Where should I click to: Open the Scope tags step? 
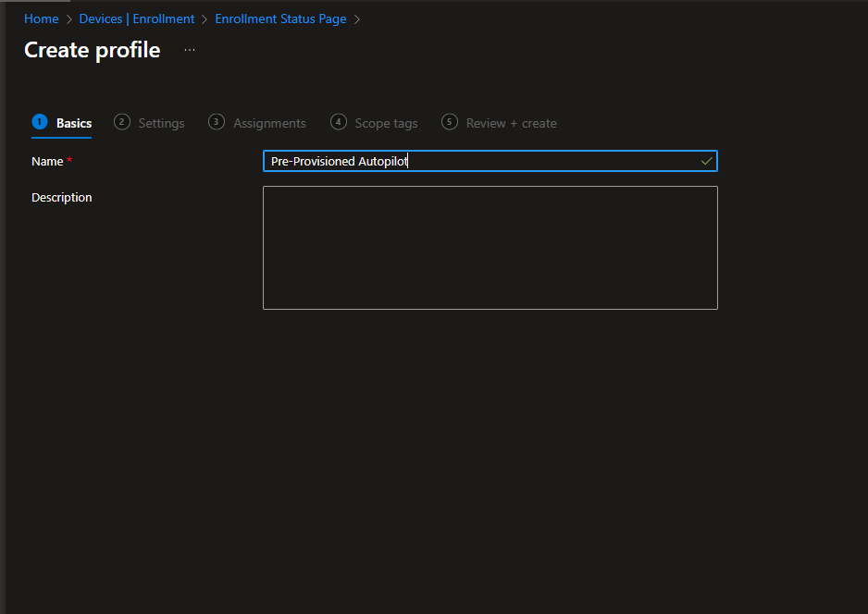[x=386, y=123]
